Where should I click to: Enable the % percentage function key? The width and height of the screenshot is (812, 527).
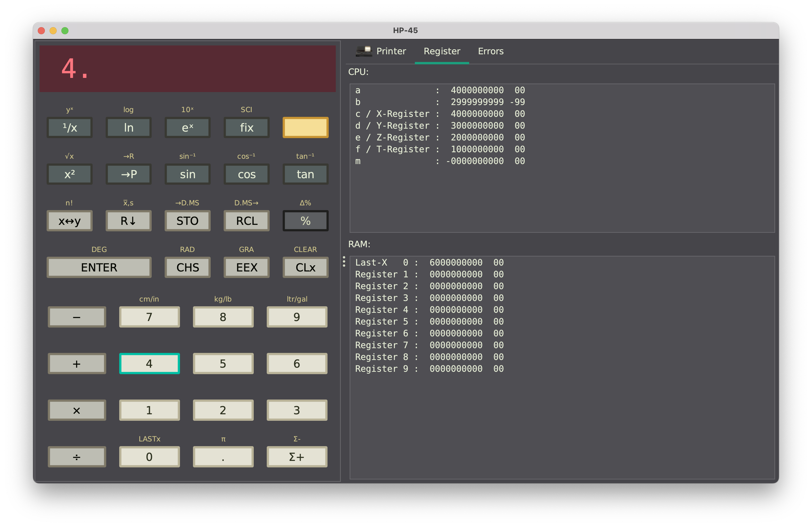pos(305,221)
